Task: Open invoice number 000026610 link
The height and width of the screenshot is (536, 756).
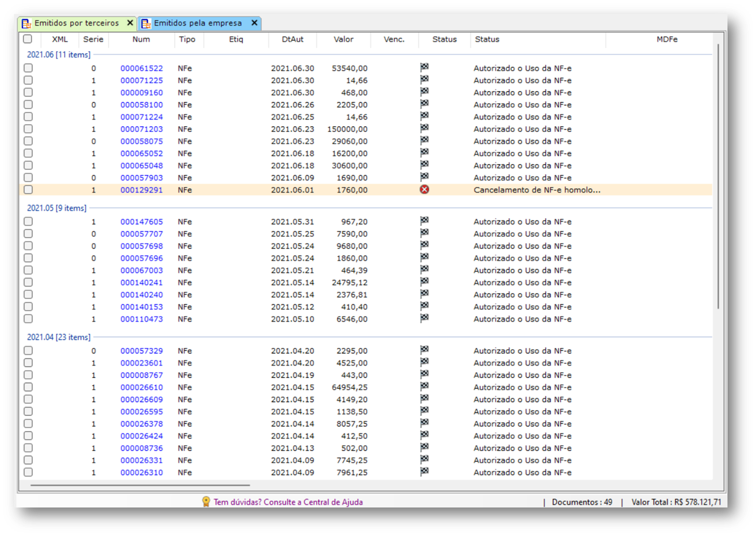Action: point(142,387)
